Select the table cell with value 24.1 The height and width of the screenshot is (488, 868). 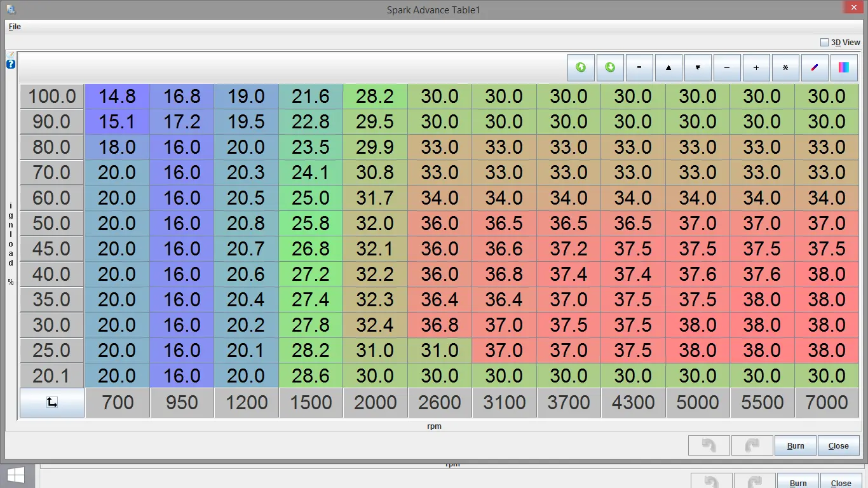(311, 173)
